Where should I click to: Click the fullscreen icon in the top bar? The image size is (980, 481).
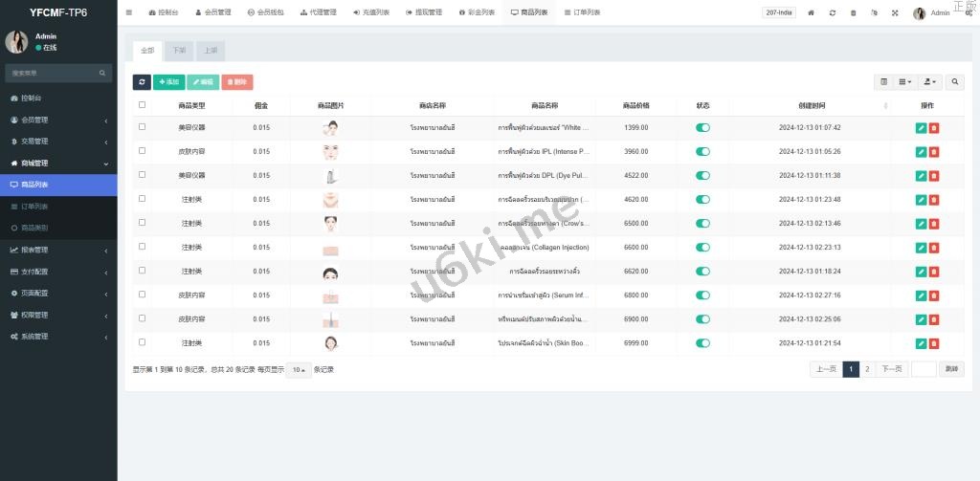click(x=895, y=13)
